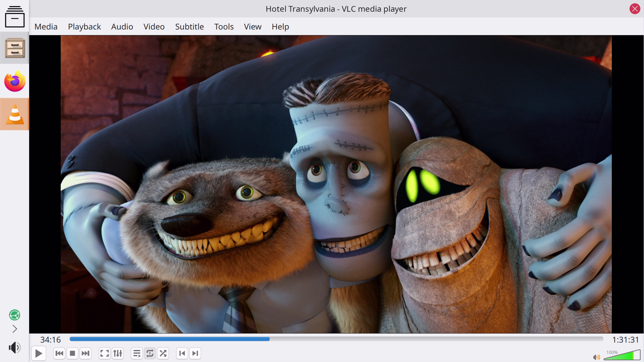Toggle remaining time on 1:31:31 label

(626, 340)
